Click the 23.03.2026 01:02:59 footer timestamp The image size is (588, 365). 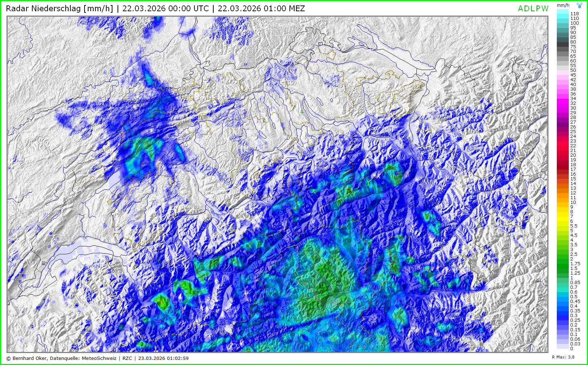pos(163,358)
